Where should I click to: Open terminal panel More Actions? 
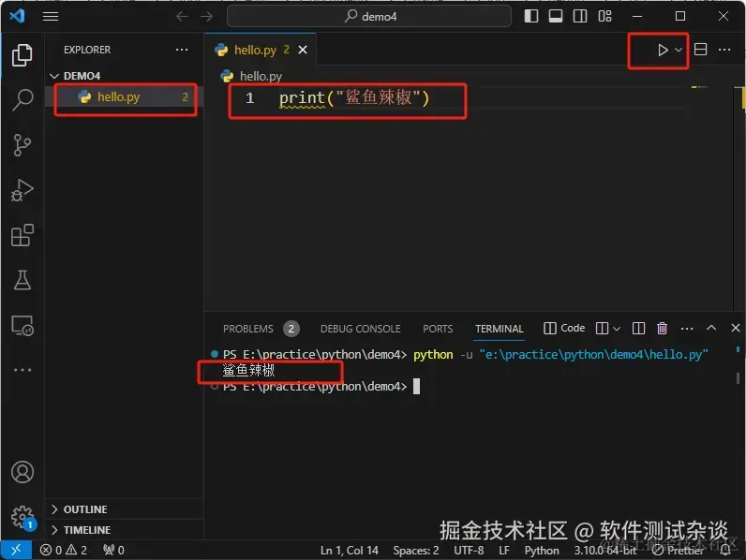coord(687,329)
